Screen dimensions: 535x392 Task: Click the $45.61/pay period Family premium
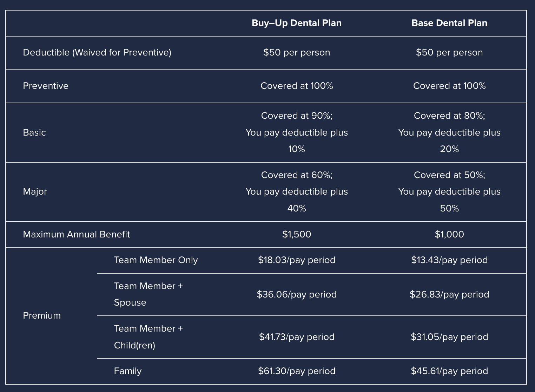pos(449,371)
